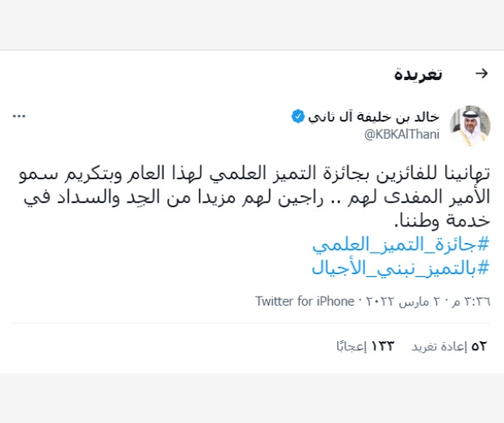Open the three-dot more options menu
Image resolution: width=504 pixels, height=423 pixels.
tap(19, 116)
